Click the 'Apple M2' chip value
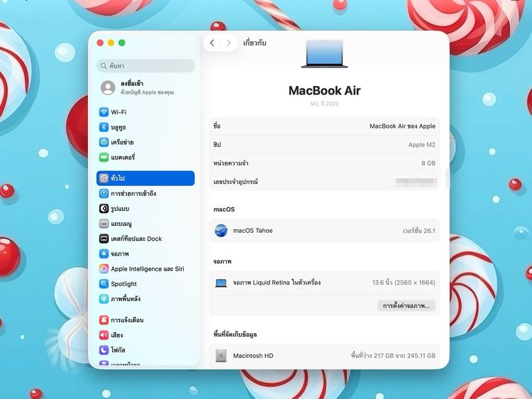Screen dimensions: 532x399 pos(422,145)
